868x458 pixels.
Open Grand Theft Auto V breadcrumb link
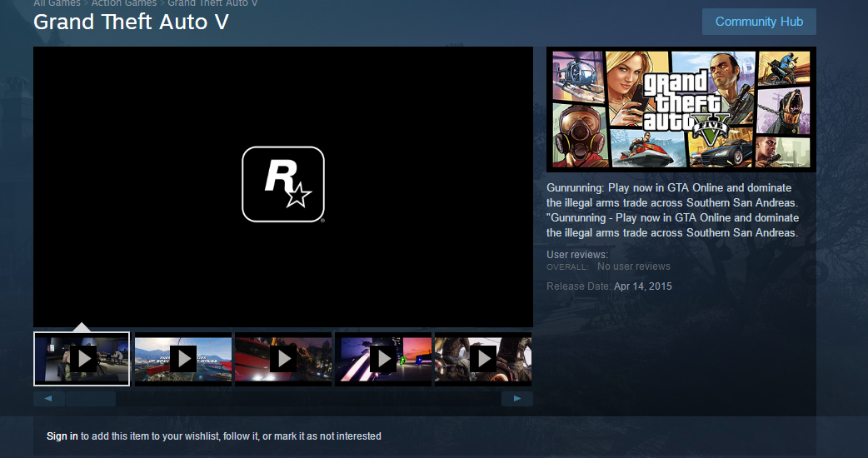point(212,3)
